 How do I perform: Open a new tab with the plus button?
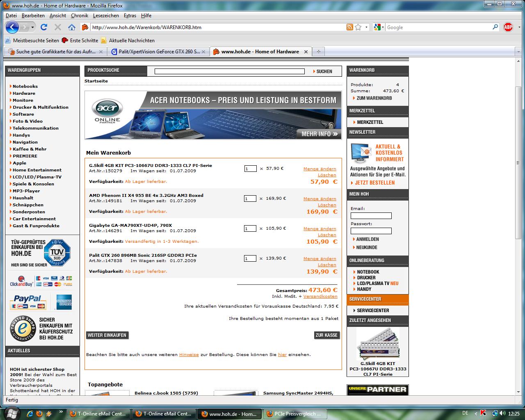[318, 52]
